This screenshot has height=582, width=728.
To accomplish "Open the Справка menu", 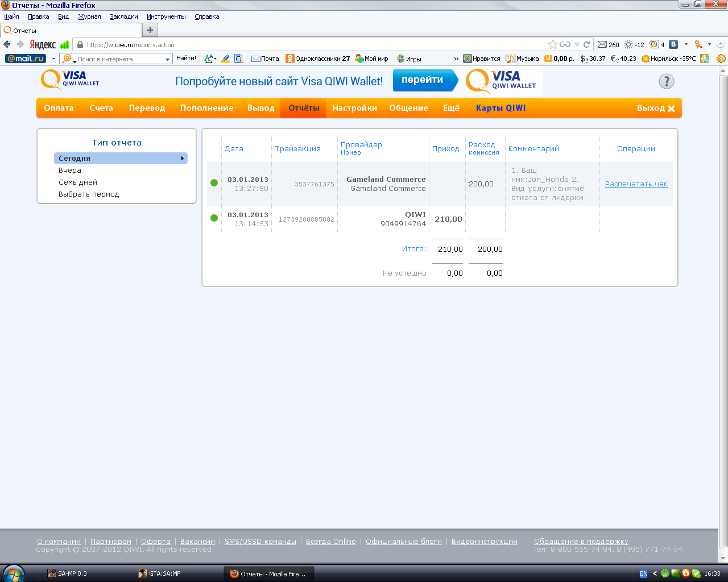I will tap(207, 16).
